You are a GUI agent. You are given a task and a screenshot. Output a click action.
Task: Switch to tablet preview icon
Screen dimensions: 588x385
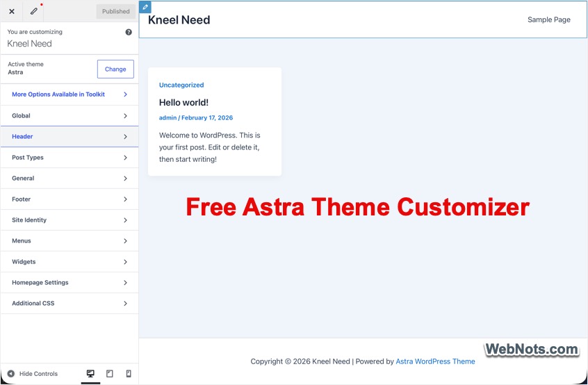[x=110, y=374]
